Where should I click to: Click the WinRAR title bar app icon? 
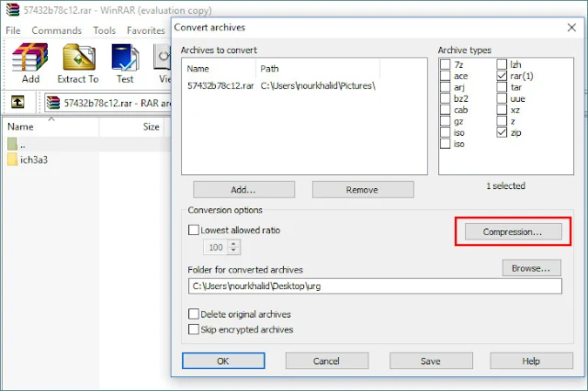pos(13,10)
